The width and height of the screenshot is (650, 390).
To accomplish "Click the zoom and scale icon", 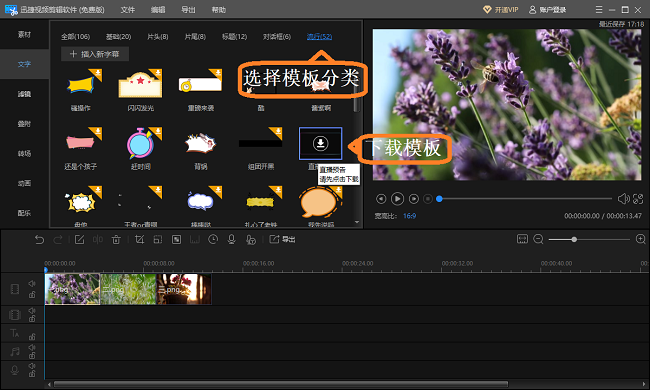I will point(158,240).
